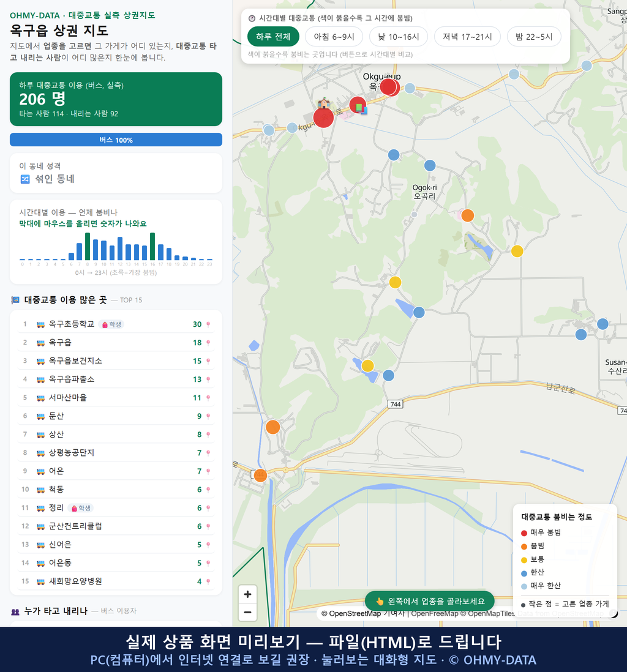Viewport: 627px width, 672px height.
Task: Click the 서마산마을 stop name
Action: (x=68, y=398)
